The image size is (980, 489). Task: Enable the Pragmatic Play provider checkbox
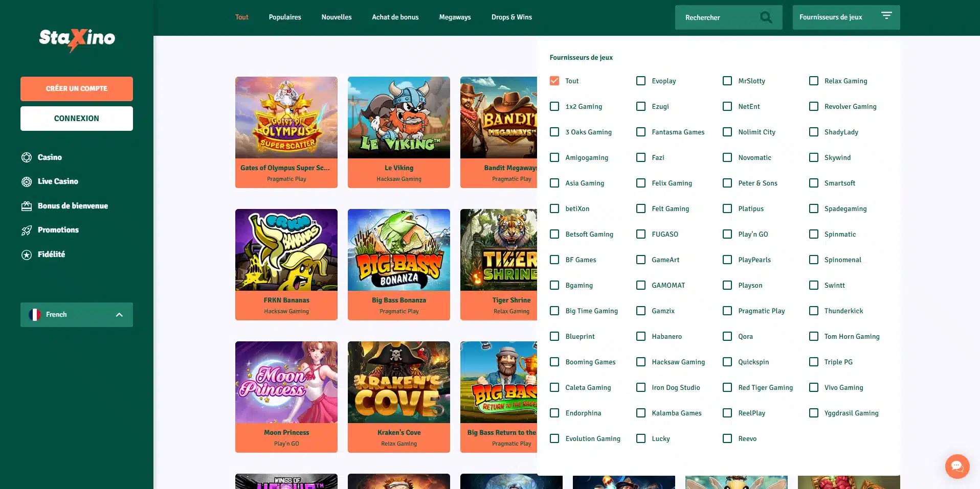[727, 311]
